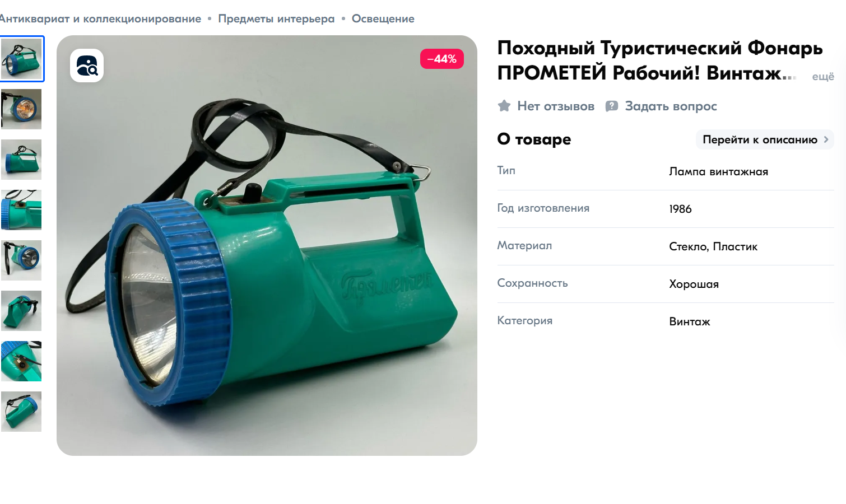Select the sixth thumbnail showing rear view
This screenshot has height=504, width=846.
click(x=21, y=311)
